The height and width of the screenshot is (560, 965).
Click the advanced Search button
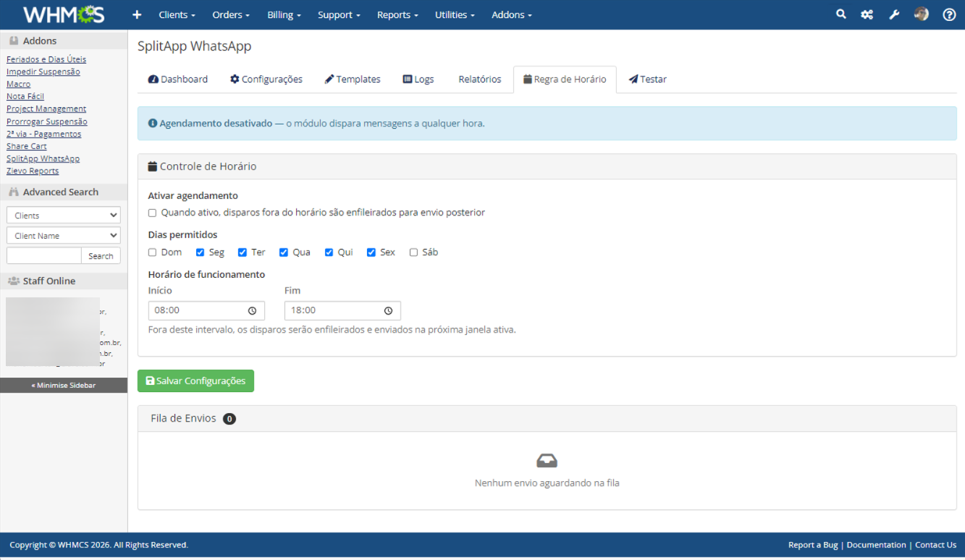pyautogui.click(x=101, y=256)
